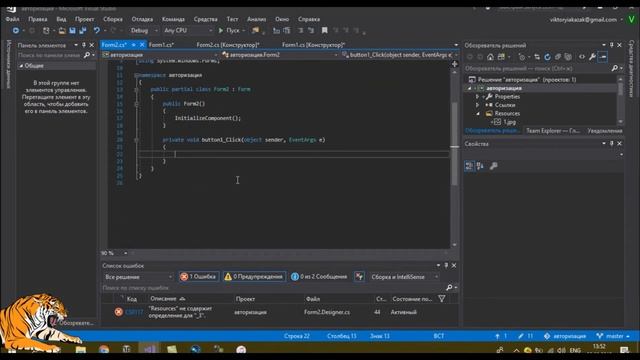Open the button1_Click member dropdown
The width and height of the screenshot is (640, 360).
tap(399, 55)
